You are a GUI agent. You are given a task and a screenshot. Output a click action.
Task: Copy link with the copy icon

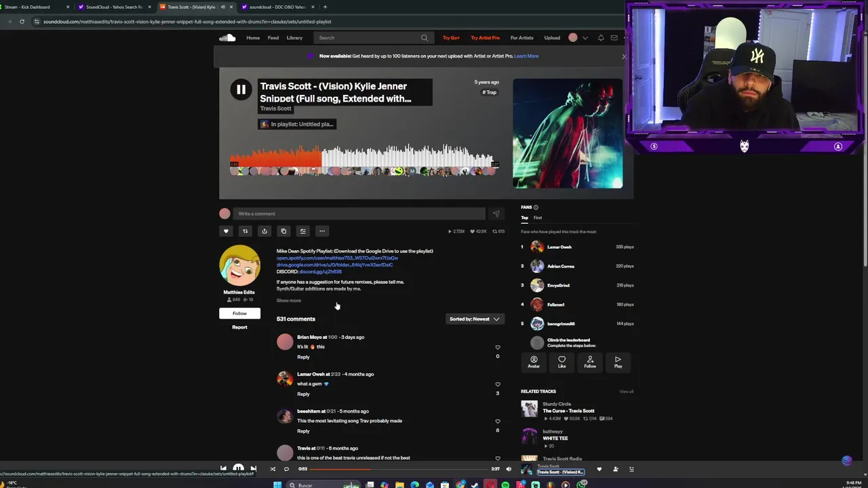pos(283,231)
